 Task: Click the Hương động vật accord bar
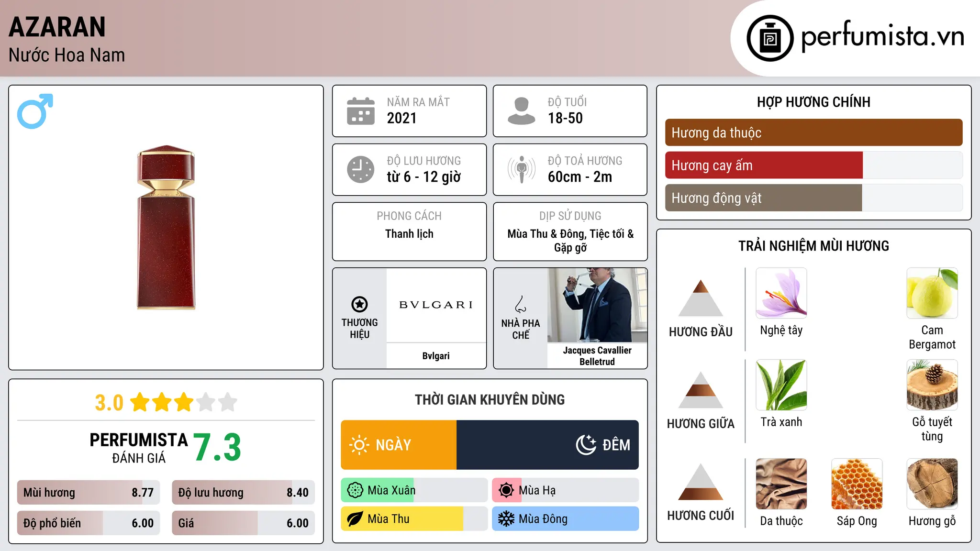(x=813, y=198)
